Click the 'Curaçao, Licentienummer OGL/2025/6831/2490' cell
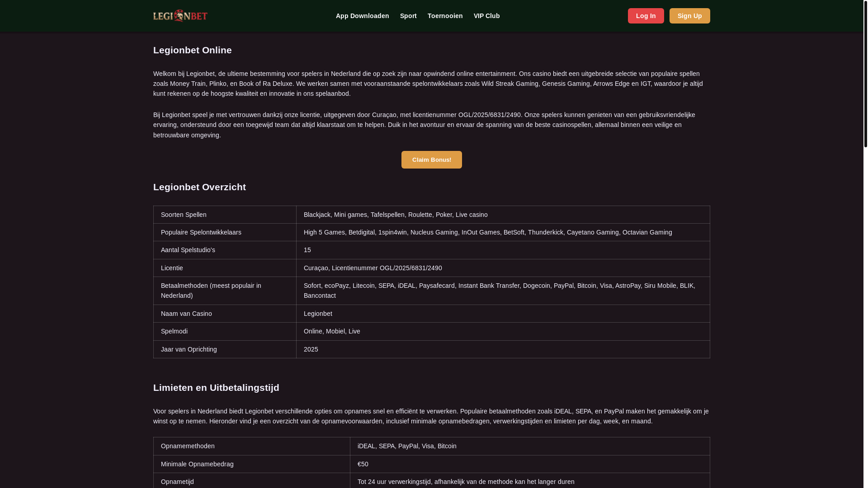 pyautogui.click(x=503, y=268)
